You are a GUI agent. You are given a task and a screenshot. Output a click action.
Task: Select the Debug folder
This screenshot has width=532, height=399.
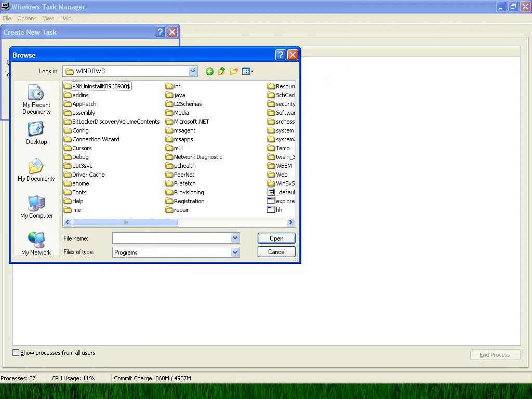76,157
